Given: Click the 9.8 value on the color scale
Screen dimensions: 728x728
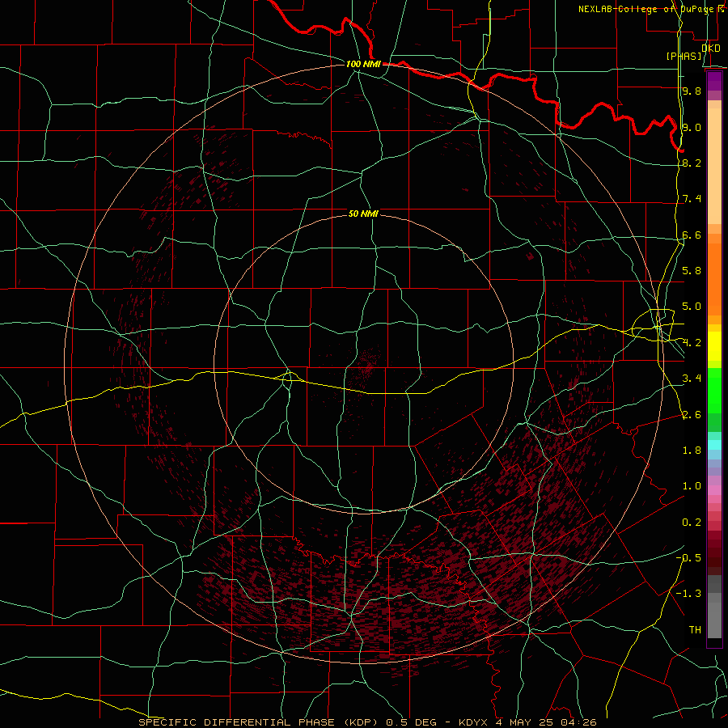Looking at the screenshot, I should click(692, 91).
